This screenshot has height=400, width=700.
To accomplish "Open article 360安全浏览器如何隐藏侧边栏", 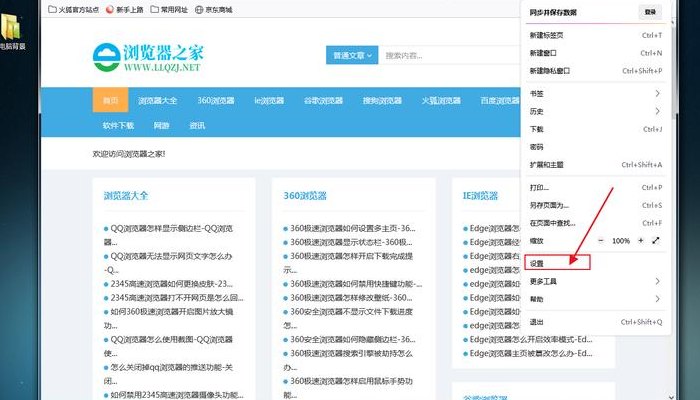I will coord(353,339).
